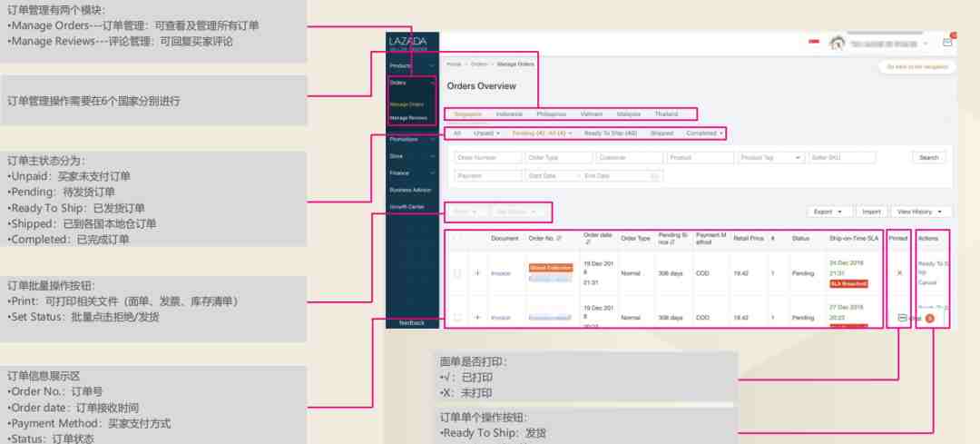The image size is (980, 444).
Task: Open the Unpaid status dropdown
Action: click(487, 133)
